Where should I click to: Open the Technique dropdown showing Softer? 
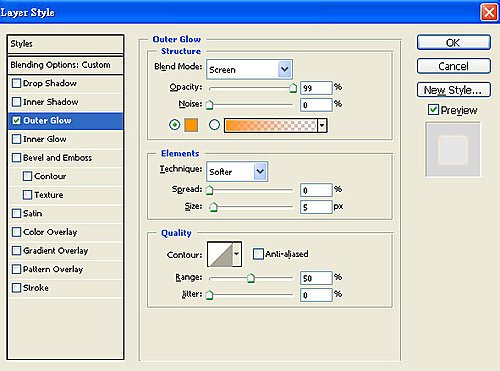click(x=237, y=171)
